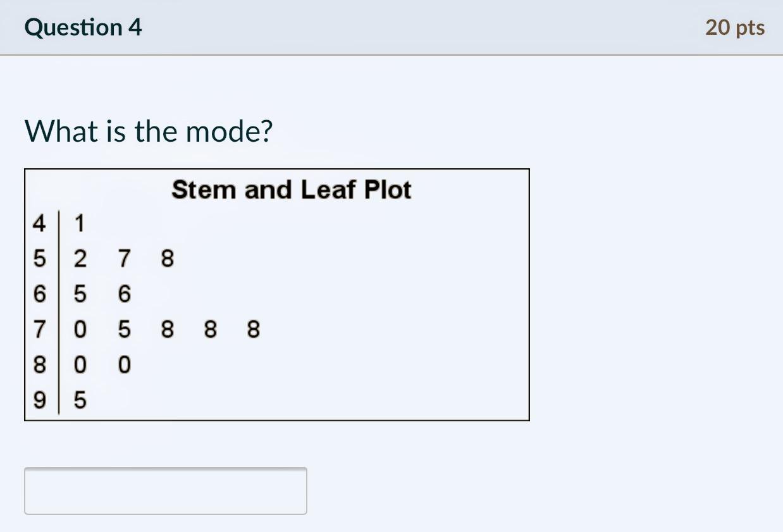
Task: Click the Stem and Leaf Plot title
Action: point(292,189)
